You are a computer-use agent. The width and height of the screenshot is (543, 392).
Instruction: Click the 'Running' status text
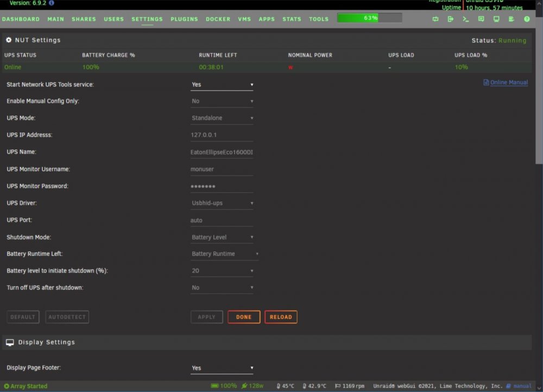coord(513,41)
